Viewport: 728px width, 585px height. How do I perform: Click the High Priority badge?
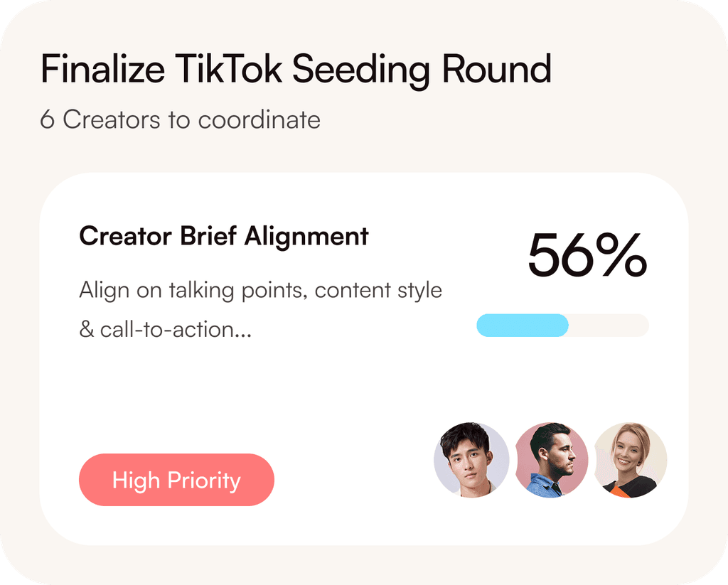point(176,480)
